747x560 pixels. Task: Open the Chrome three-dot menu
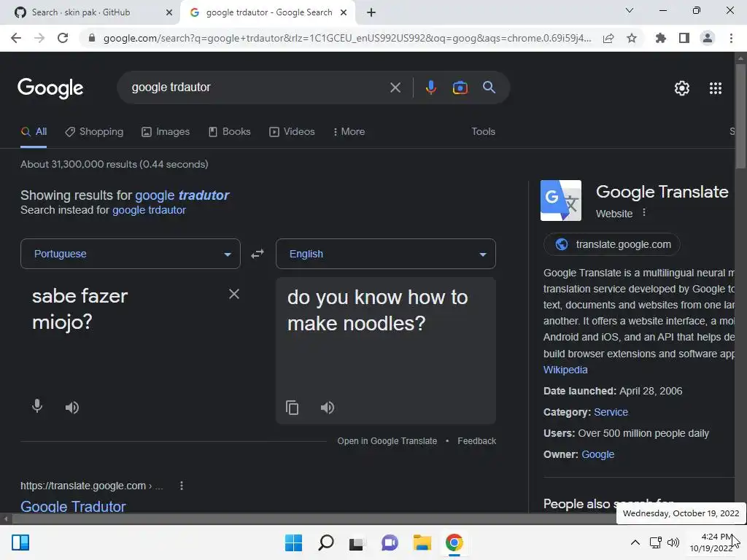click(x=731, y=38)
